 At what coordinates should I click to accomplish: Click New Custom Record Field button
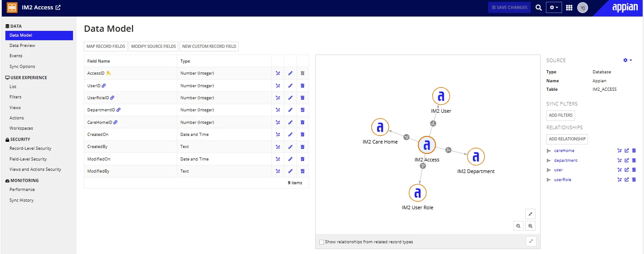[x=209, y=47]
